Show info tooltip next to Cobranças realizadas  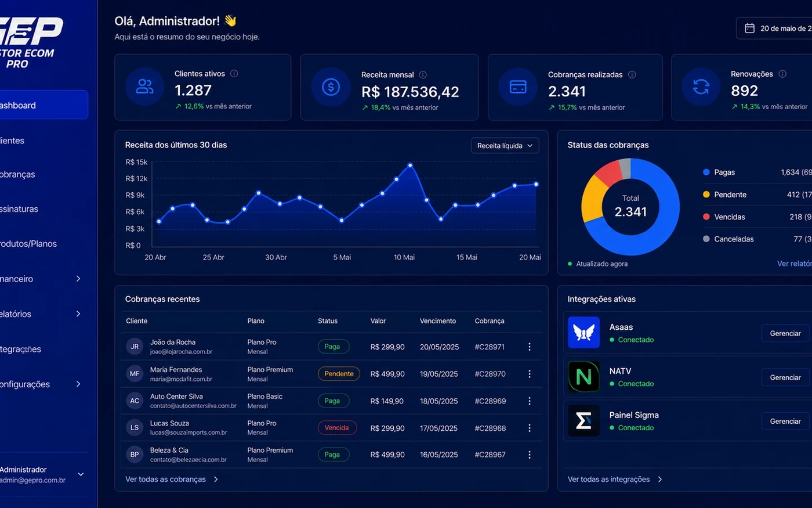coord(632,75)
